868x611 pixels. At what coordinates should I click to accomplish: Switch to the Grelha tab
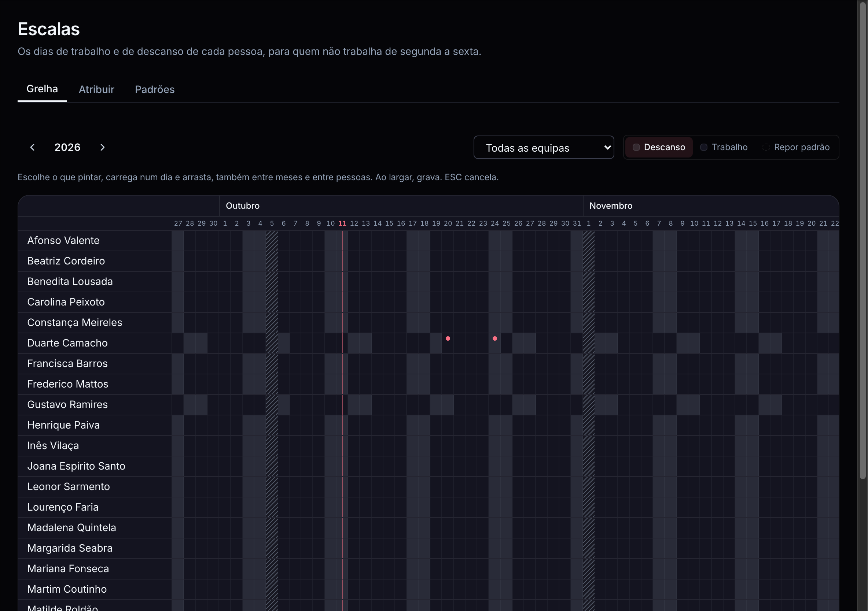click(42, 89)
